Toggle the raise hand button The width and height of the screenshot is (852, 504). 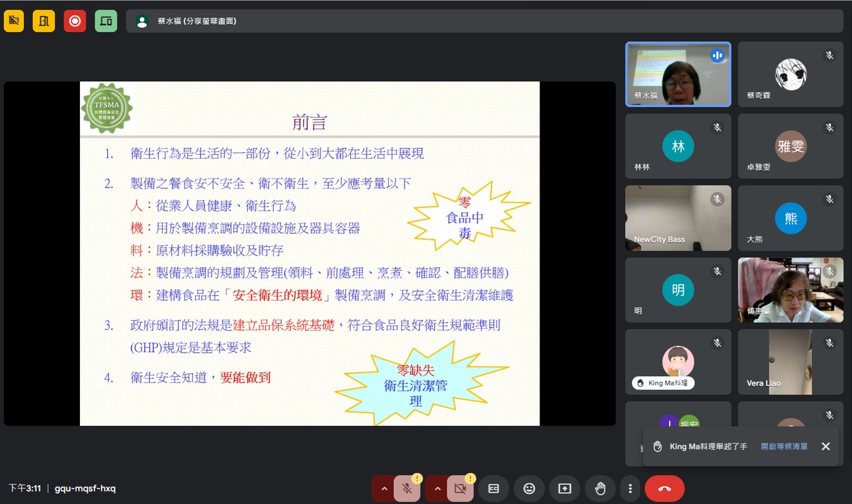(x=600, y=488)
